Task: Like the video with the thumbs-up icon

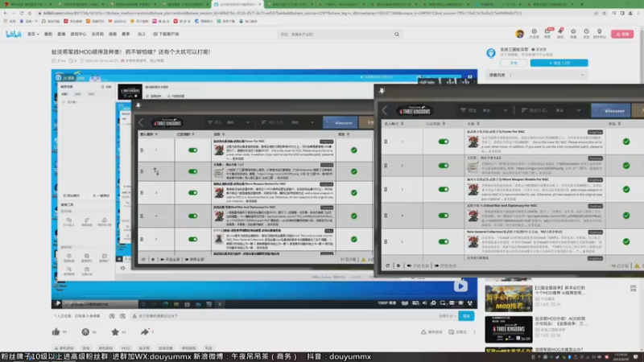Action: click(x=56, y=331)
